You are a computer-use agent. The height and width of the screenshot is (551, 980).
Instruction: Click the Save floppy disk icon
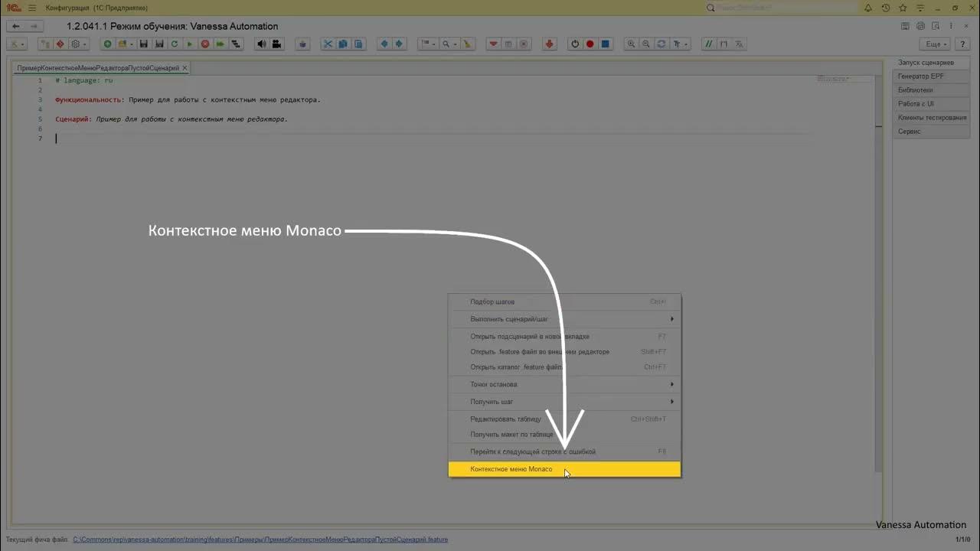click(143, 44)
